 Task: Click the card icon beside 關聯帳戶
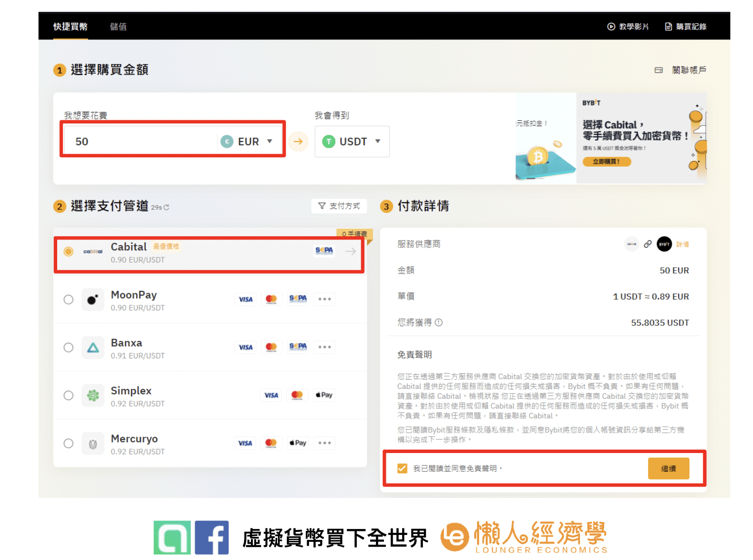point(659,70)
